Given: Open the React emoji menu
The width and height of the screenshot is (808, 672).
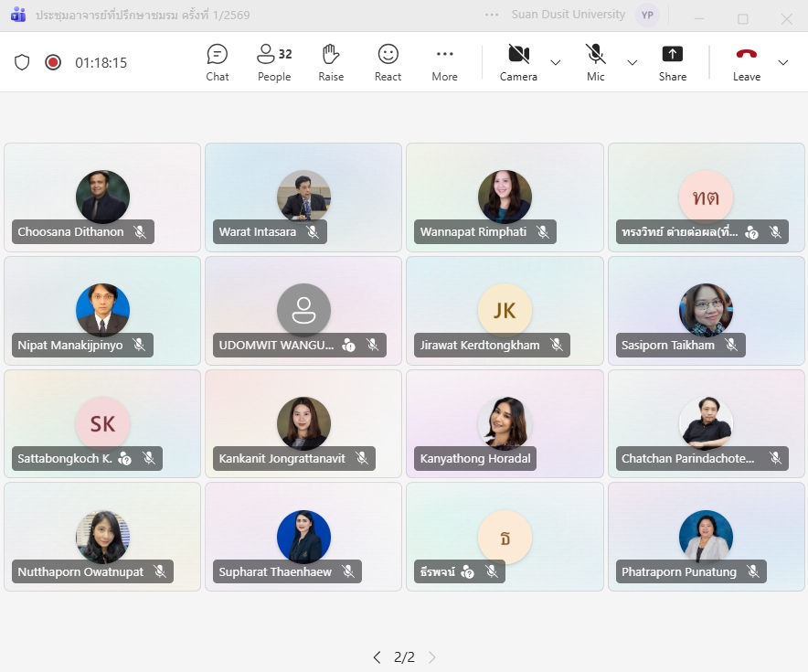Looking at the screenshot, I should tap(388, 63).
